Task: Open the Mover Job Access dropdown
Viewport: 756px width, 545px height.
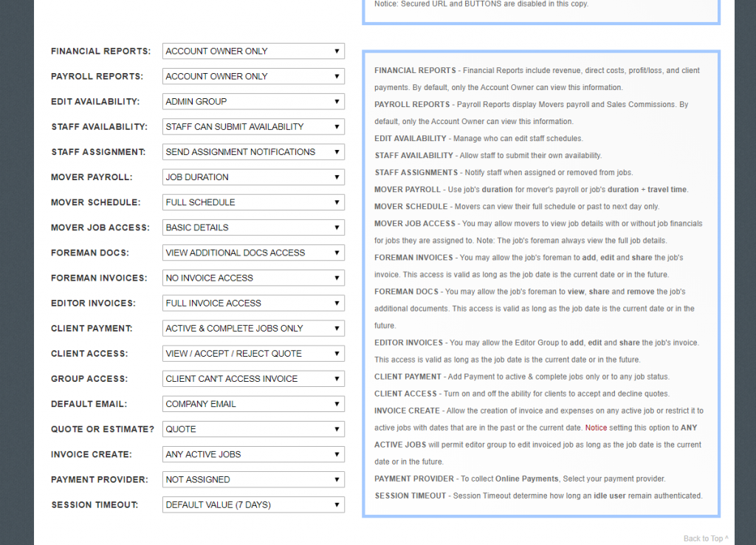Action: (x=253, y=227)
